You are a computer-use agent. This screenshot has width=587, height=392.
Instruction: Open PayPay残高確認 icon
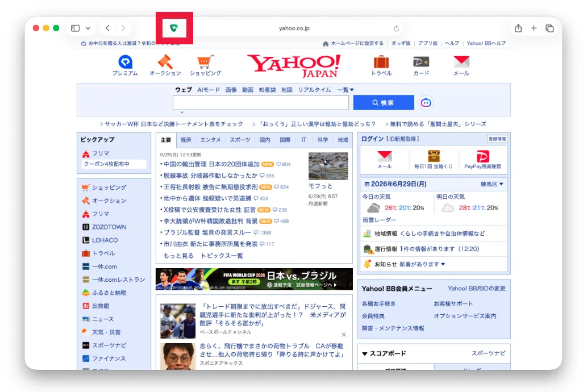[x=482, y=160]
